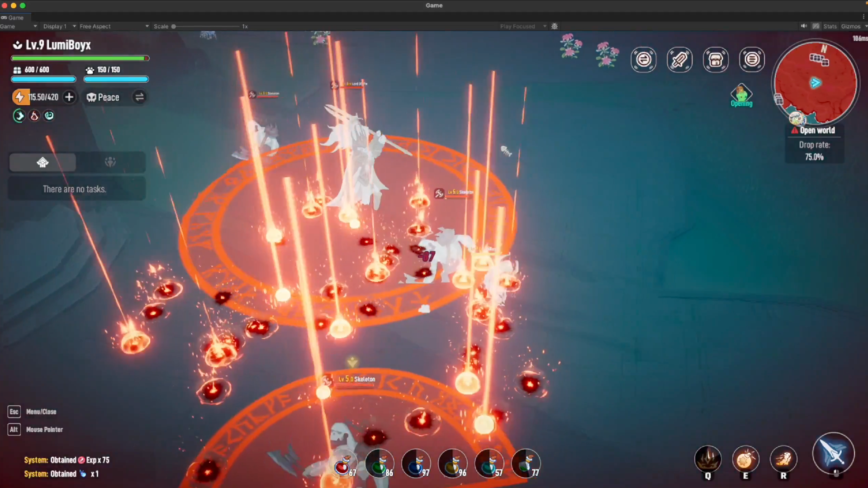Click the blue 150/150 pet bar
The width and height of the screenshot is (868, 488).
pos(116,79)
